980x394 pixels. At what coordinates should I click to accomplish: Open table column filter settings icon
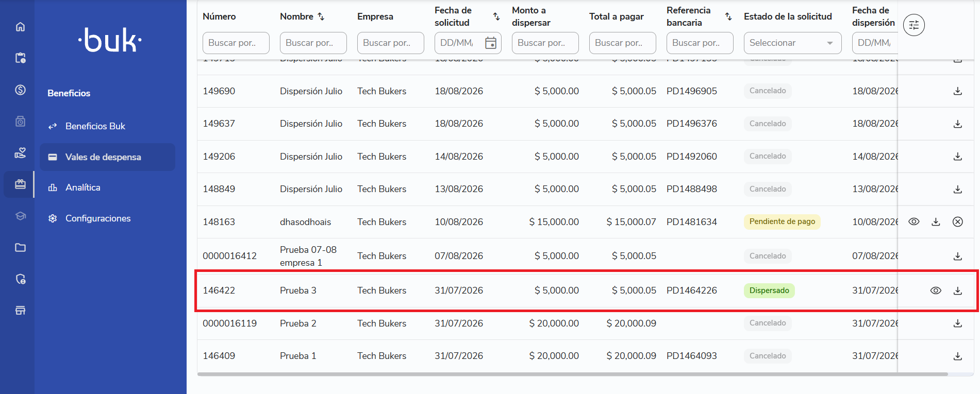[x=914, y=25]
